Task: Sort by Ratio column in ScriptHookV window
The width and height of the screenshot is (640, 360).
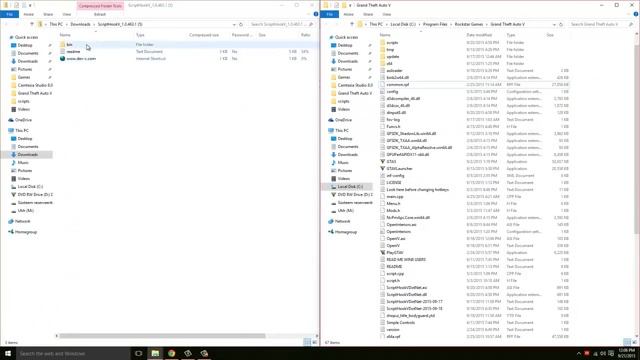Action: (x=305, y=35)
